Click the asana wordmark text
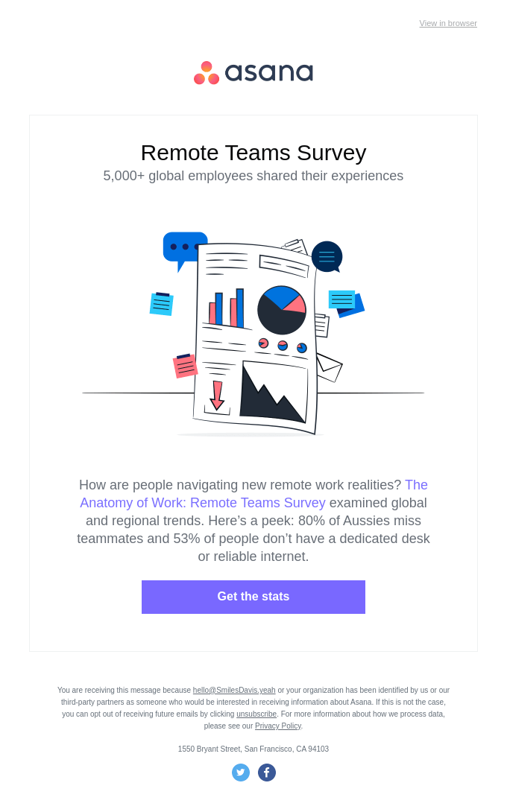 (268, 73)
